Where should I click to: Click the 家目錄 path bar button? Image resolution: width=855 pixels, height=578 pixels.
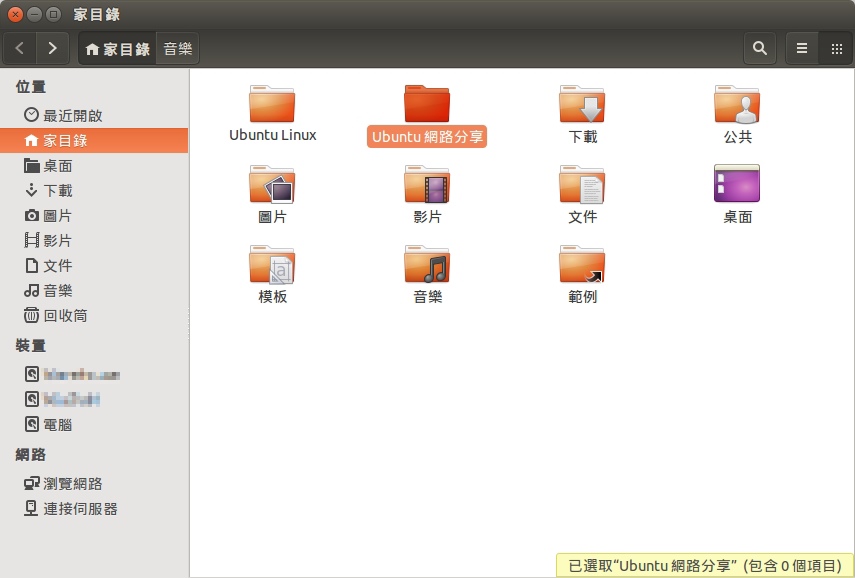[118, 49]
